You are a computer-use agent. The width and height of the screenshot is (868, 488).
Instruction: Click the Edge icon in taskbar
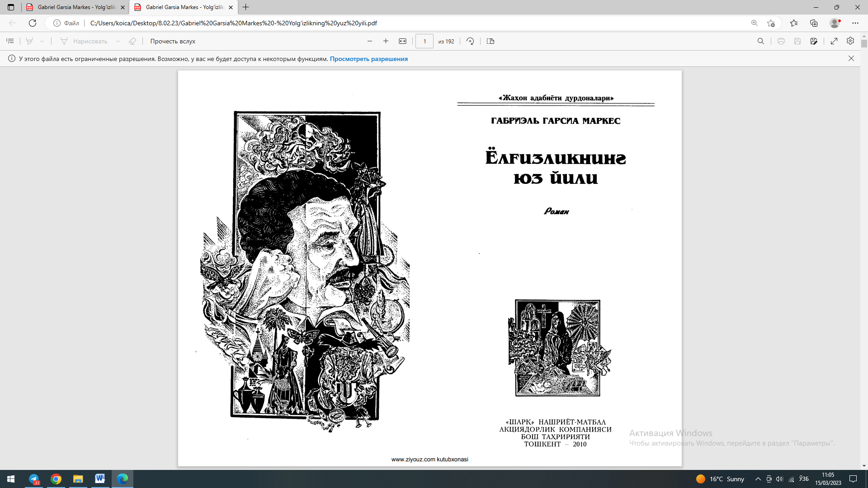(123, 479)
